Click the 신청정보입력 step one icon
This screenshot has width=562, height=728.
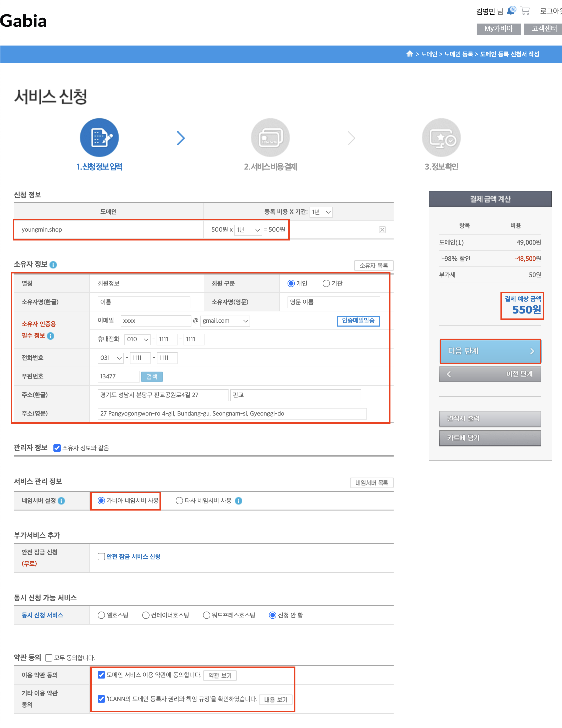(100, 138)
